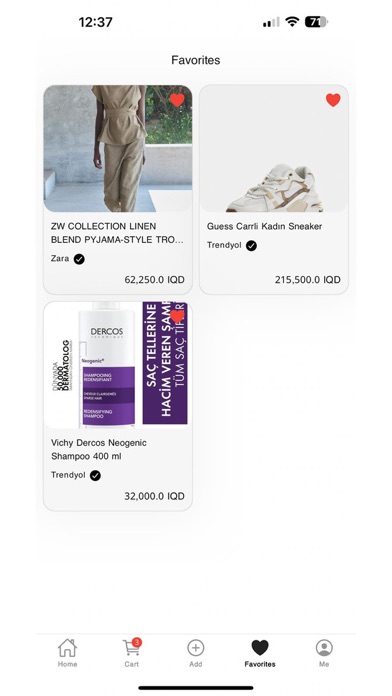This screenshot has height=696, width=392.
Task: Open the Guess sneaker product image
Action: [274, 148]
